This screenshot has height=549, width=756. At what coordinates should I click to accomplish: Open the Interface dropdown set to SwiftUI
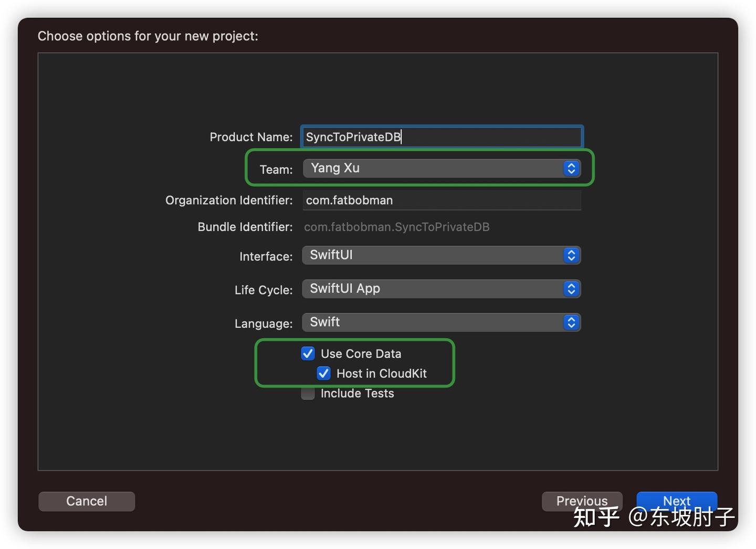(441, 255)
